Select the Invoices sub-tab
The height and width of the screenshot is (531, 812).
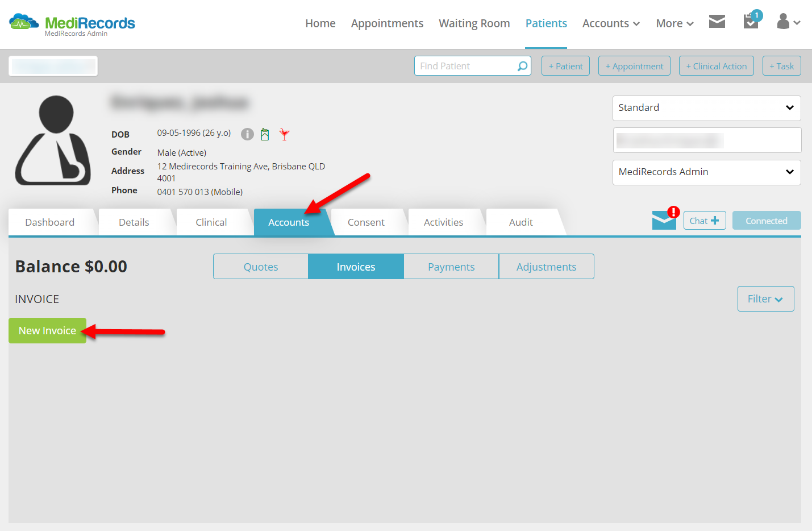[x=356, y=267]
